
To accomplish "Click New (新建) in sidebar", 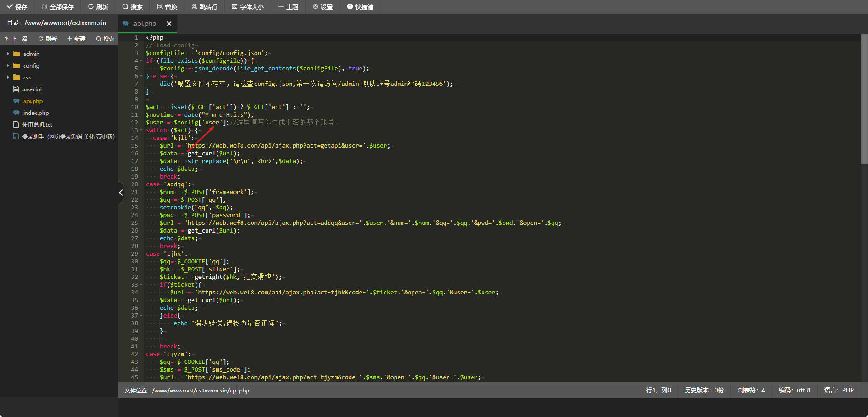I will point(76,39).
